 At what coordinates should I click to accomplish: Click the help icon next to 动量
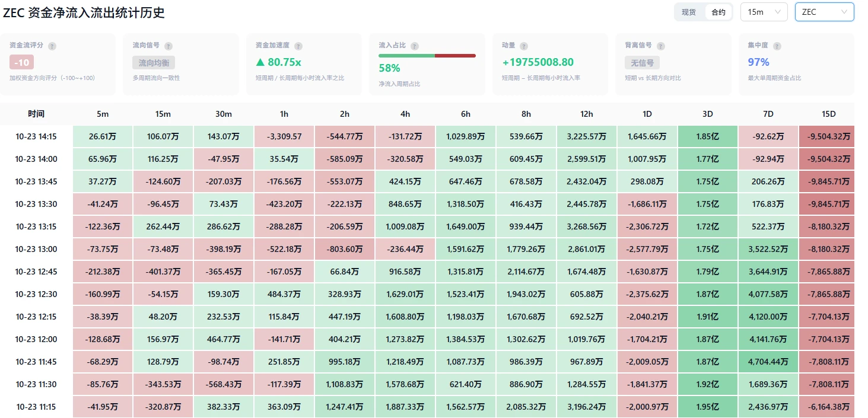(524, 46)
